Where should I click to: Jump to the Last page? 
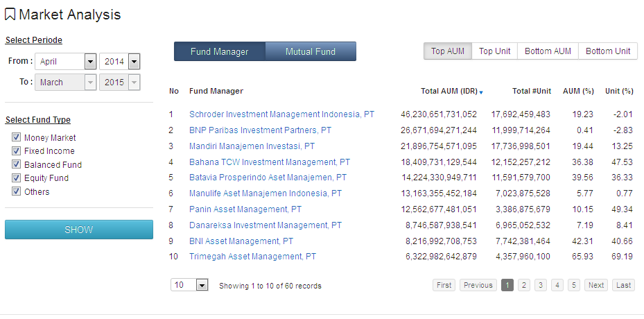623,285
